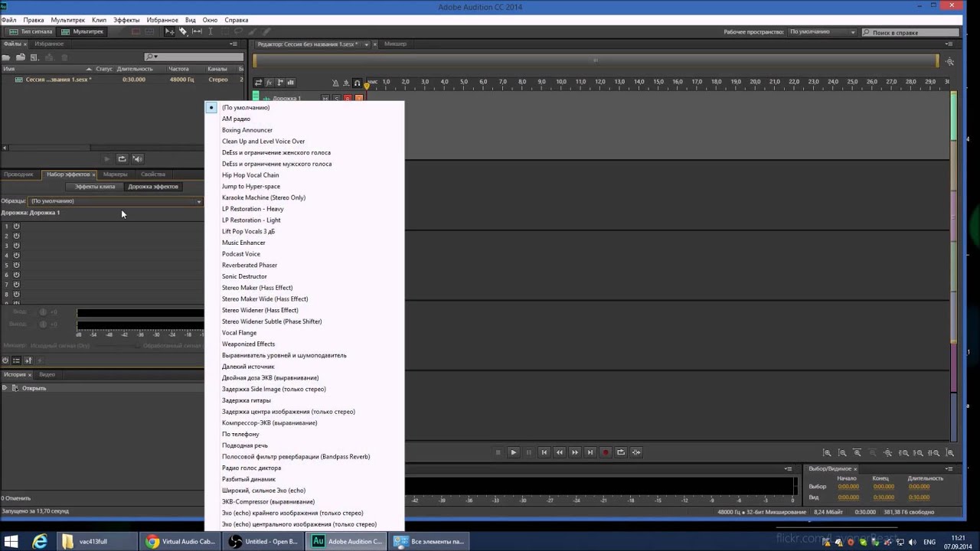Viewport: 980px width, 551px height.
Task: Click the Record button in transport
Action: tap(606, 452)
